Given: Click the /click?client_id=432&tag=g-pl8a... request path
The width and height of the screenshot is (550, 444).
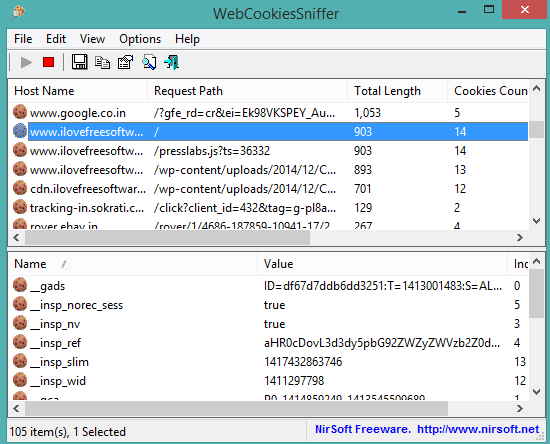Looking at the screenshot, I should 245,208.
